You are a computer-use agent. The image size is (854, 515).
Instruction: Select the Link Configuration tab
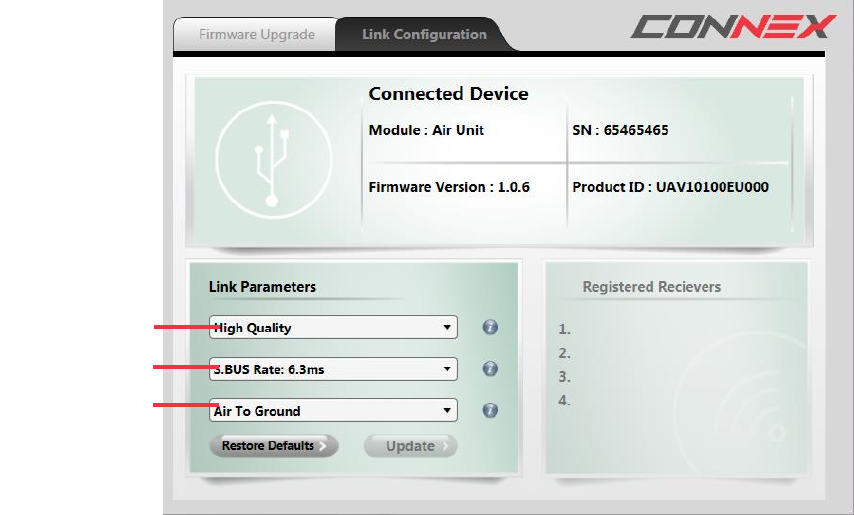point(424,34)
